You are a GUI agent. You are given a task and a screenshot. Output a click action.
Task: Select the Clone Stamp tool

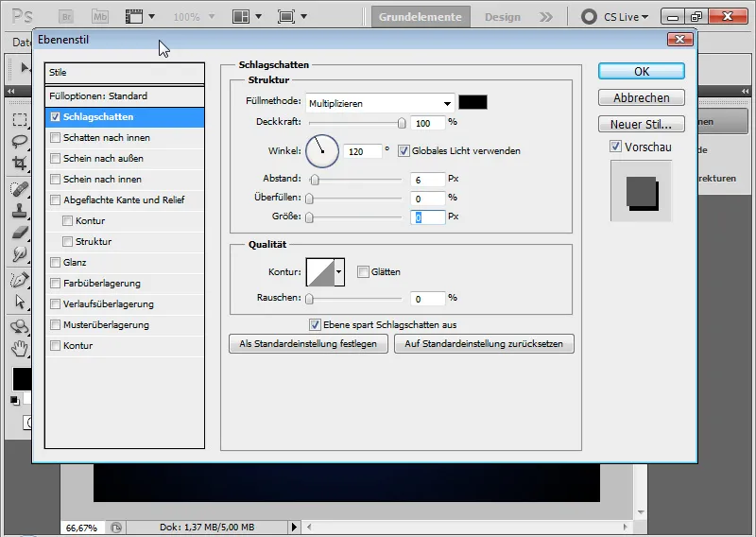19,211
